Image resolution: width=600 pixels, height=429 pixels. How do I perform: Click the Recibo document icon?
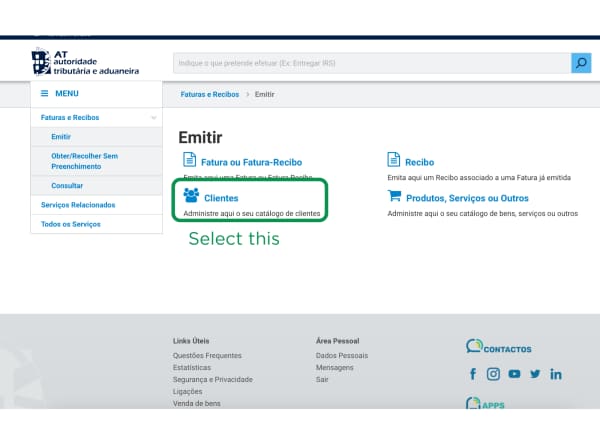[x=393, y=159]
